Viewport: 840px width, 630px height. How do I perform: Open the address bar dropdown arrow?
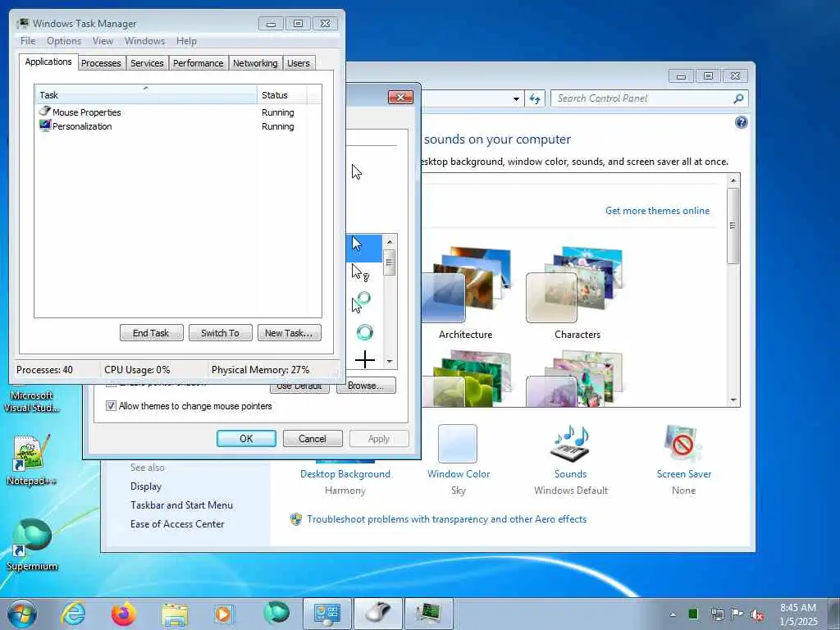click(x=516, y=98)
